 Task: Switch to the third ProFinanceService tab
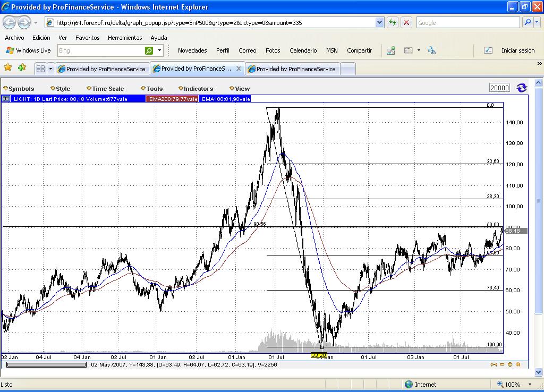[x=295, y=69]
